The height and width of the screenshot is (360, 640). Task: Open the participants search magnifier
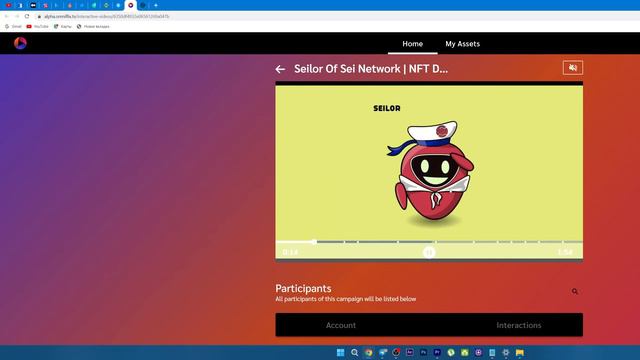(x=575, y=291)
